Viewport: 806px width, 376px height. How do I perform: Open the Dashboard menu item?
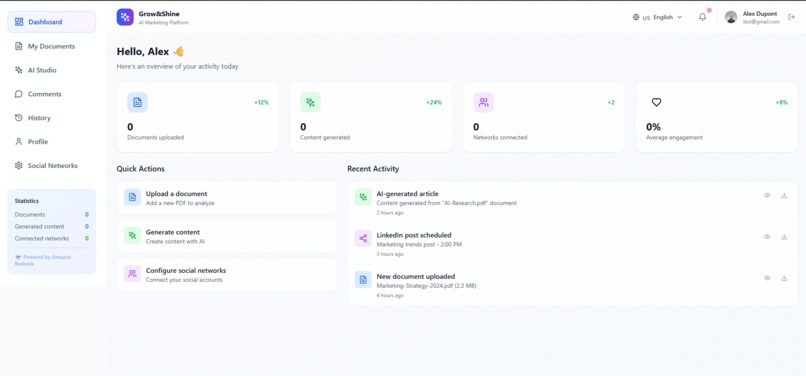point(51,22)
